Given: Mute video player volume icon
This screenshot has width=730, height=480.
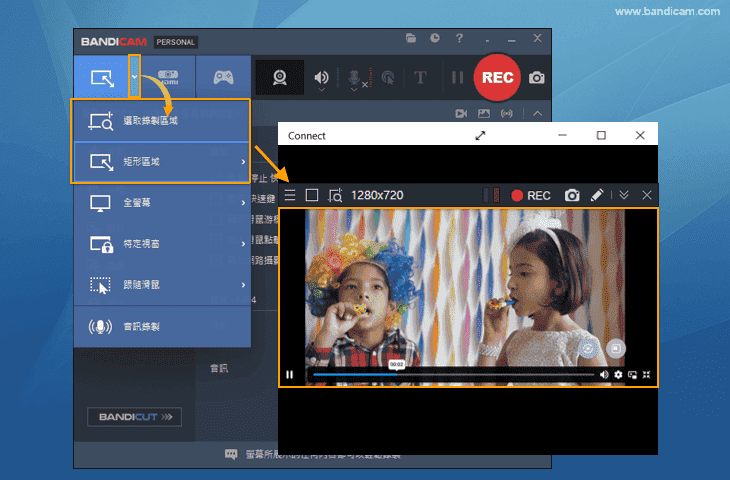Looking at the screenshot, I should coord(604,375).
